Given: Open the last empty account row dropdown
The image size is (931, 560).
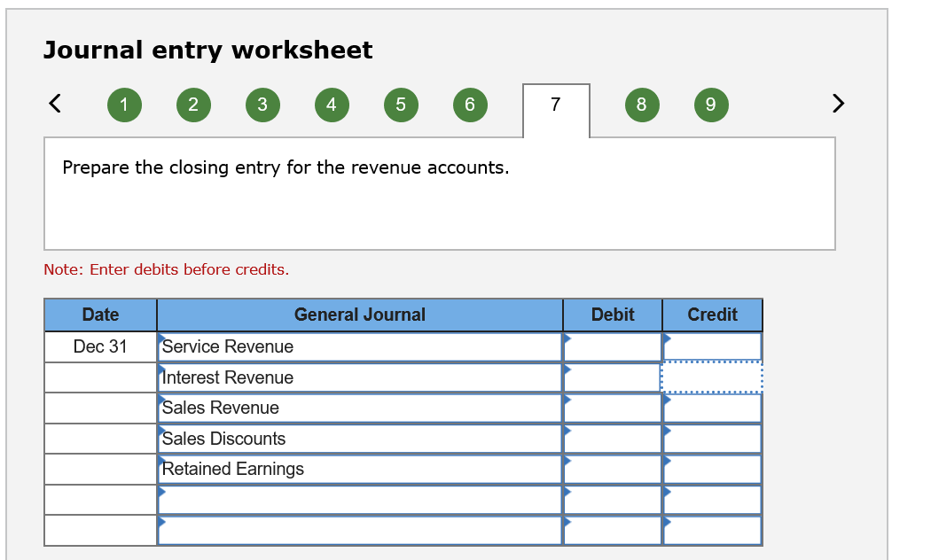Looking at the screenshot, I should coord(360,531).
